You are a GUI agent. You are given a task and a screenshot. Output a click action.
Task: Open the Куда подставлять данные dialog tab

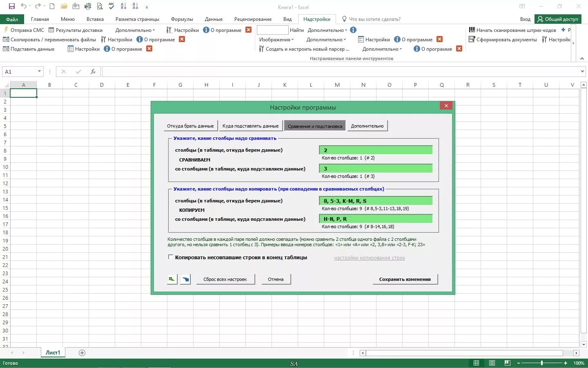[250, 126]
